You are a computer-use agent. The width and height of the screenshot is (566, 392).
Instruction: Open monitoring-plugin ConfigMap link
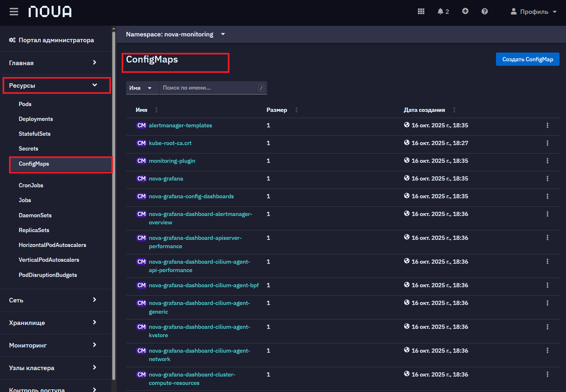click(x=172, y=161)
